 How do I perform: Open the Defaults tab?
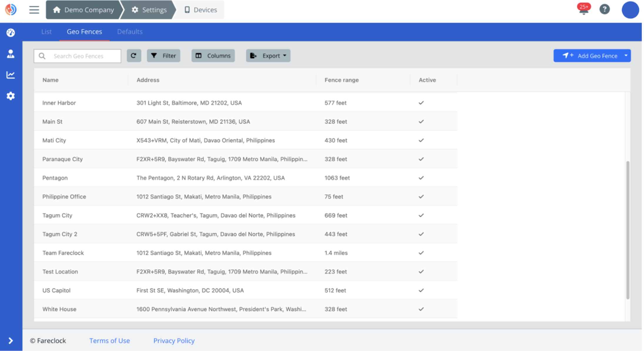click(130, 31)
